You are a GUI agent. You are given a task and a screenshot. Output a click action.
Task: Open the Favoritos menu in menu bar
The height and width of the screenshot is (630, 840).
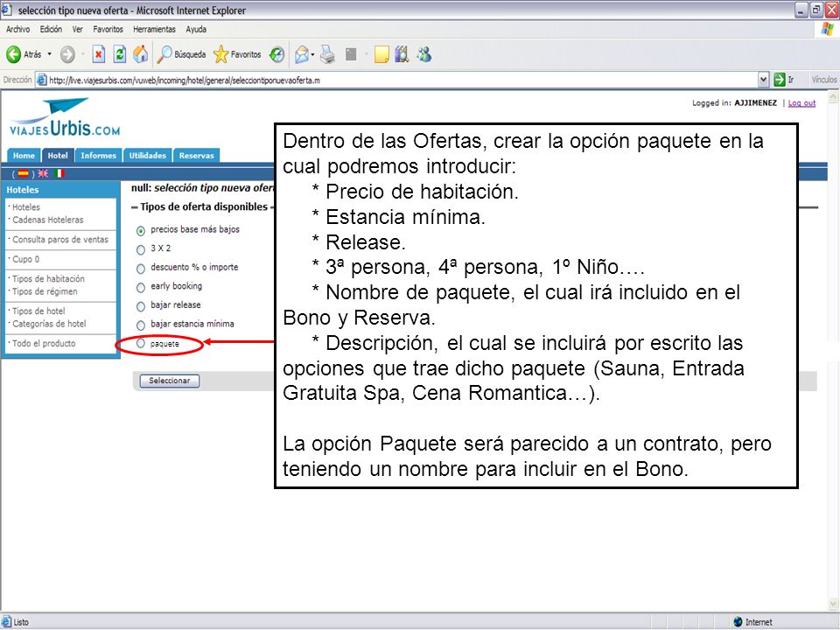coord(108,30)
